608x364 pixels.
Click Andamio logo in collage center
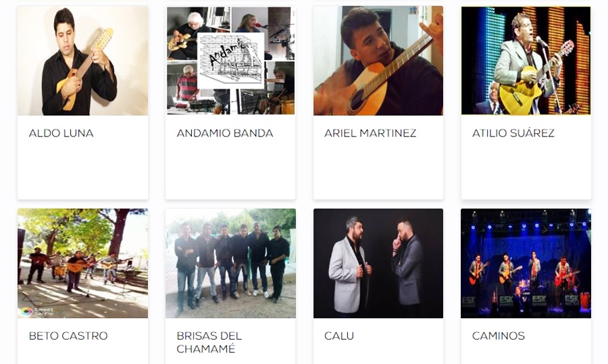click(x=231, y=61)
